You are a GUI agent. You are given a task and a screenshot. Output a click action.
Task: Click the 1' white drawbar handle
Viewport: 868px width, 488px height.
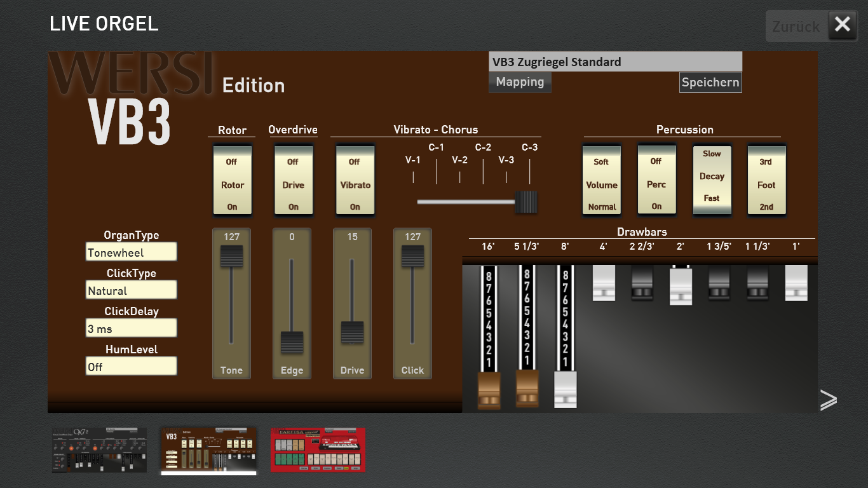[x=796, y=283]
